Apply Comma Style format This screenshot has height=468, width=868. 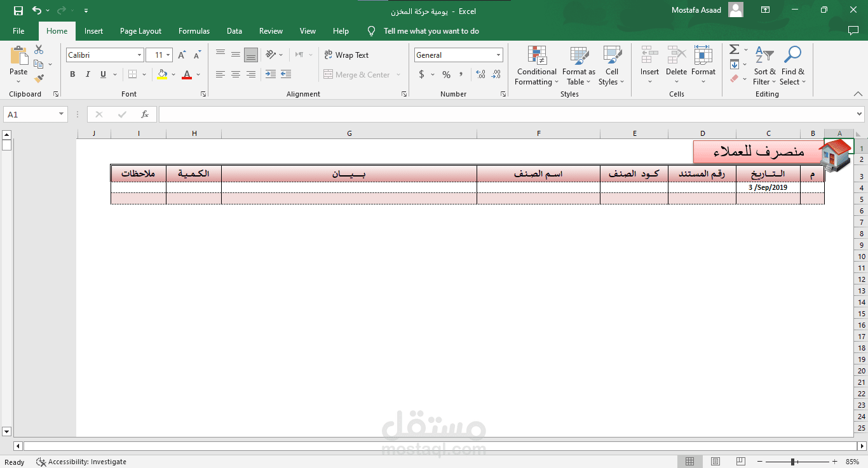click(x=461, y=74)
